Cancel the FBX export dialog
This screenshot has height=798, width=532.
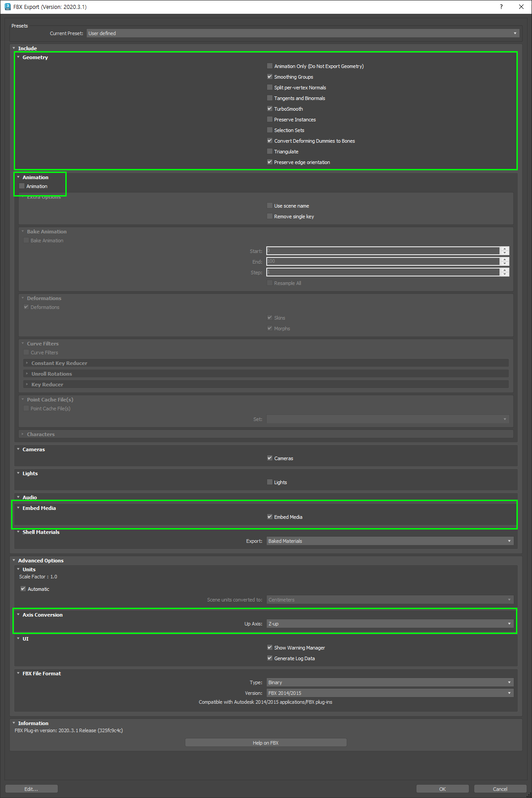tap(500, 789)
